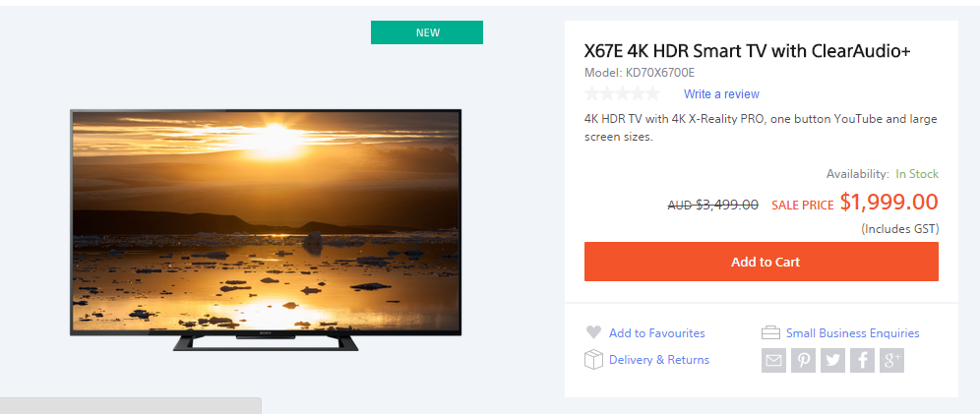Add the TV to cart

(x=762, y=262)
